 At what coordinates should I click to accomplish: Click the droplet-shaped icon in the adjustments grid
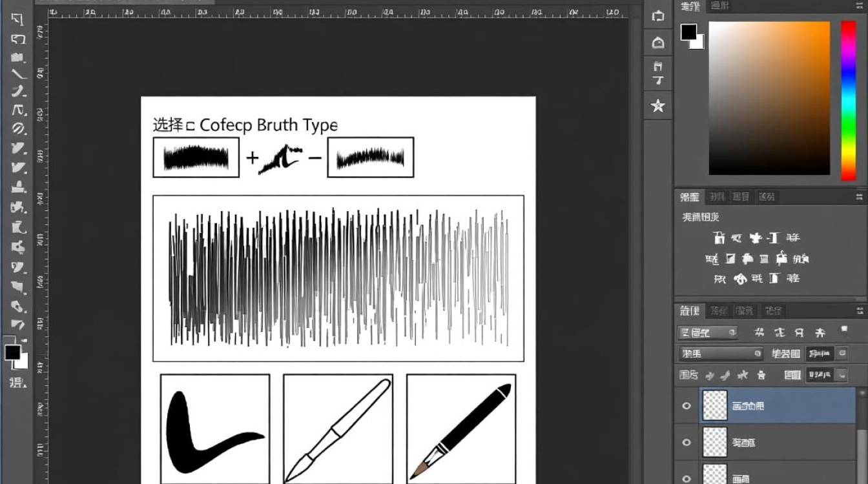tap(739, 279)
